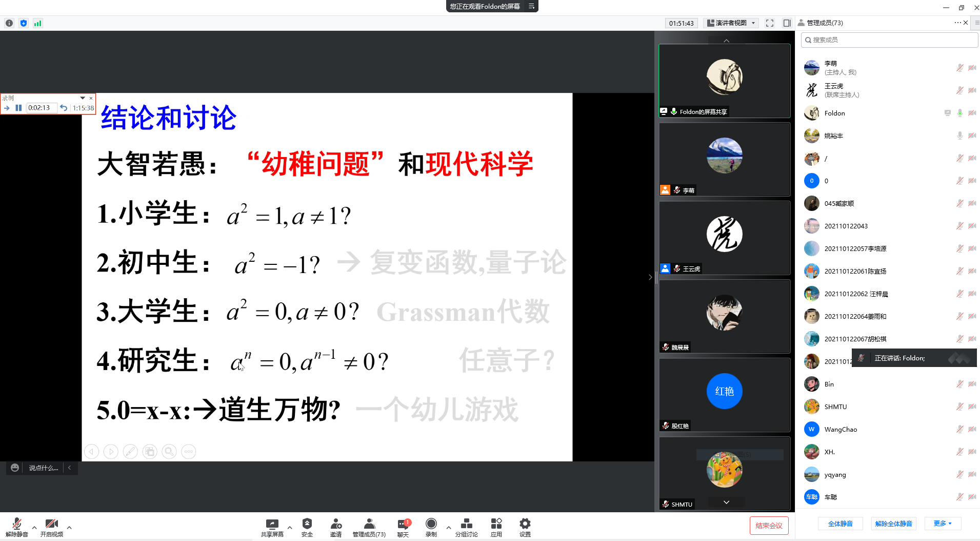Toggle yqyang's video icon

(x=972, y=474)
